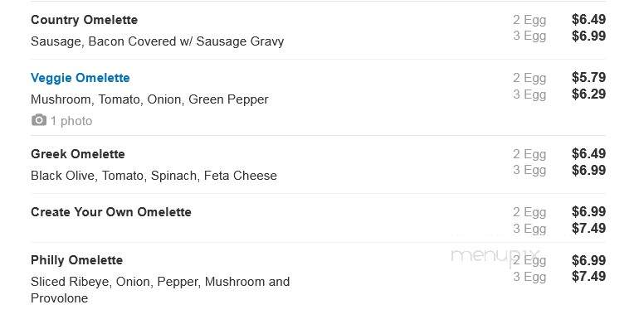The image size is (644, 324).
Task: Select Veggie Omelette 2 Egg price $5.79
Action: click(588, 78)
